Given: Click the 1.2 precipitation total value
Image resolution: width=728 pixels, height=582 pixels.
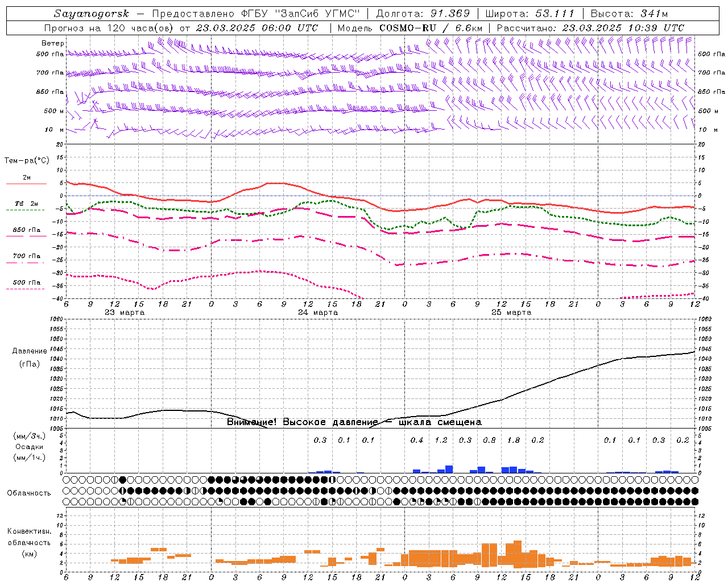Looking at the screenshot, I should 441,440.
